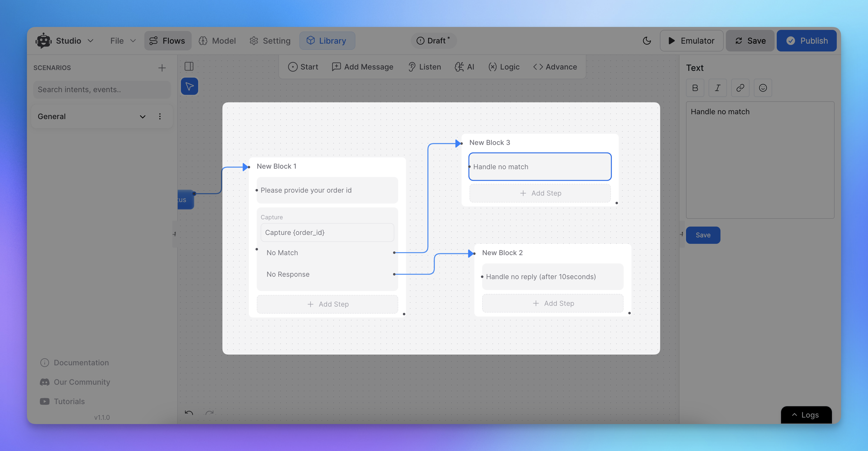The height and width of the screenshot is (451, 868).
Task: Add Step in New Block 2
Action: [553, 304]
